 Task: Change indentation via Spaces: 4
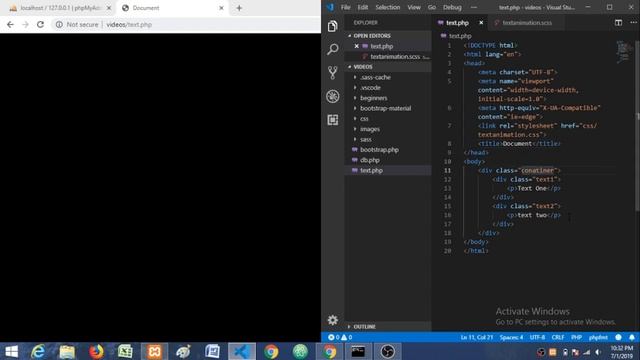(511, 338)
